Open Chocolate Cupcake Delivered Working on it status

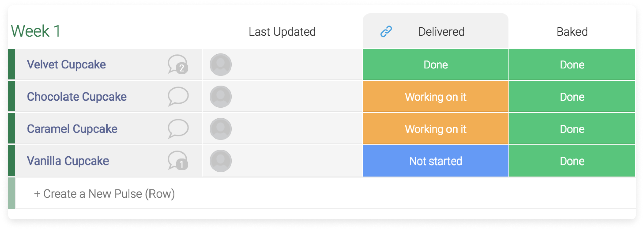(x=435, y=97)
